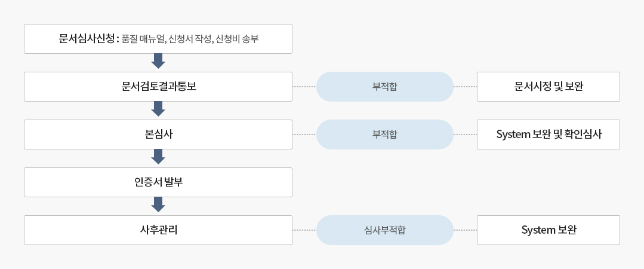Click dotted line between 사후관리 and 심사부적합
644x269 pixels.
[x=304, y=230]
